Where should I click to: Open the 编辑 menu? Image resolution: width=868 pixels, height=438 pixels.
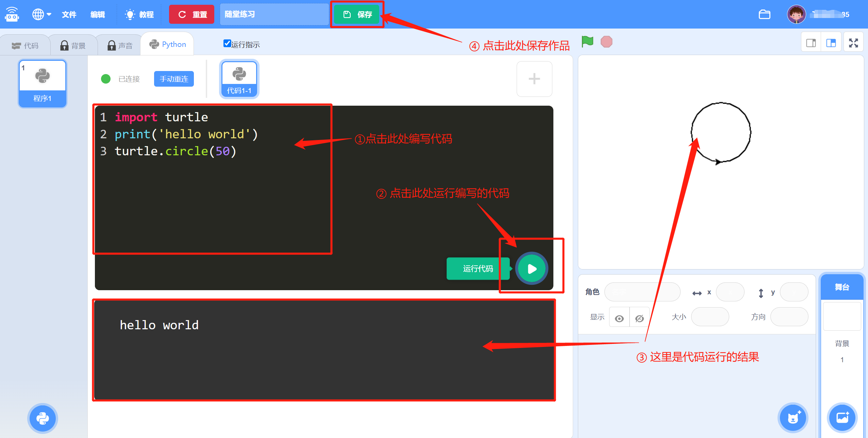[98, 14]
